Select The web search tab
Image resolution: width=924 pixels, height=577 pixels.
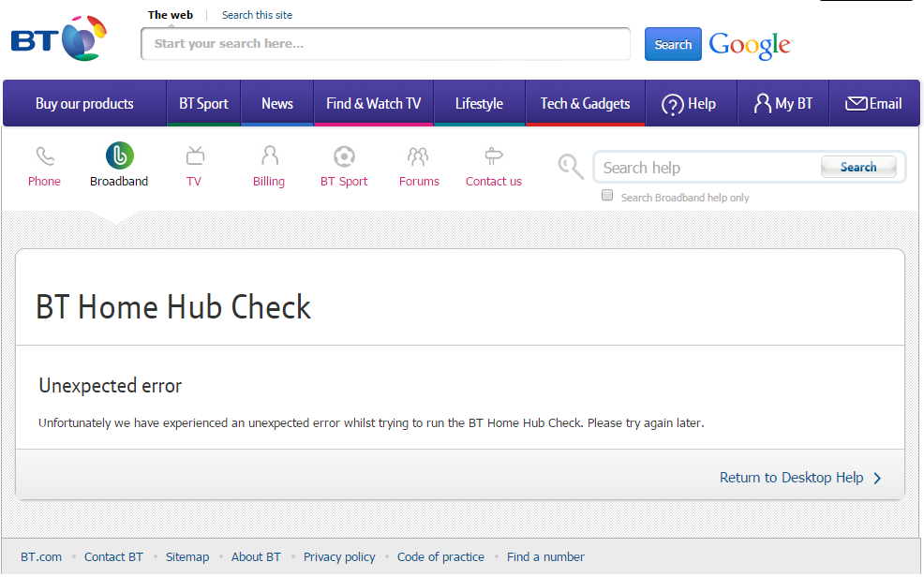click(171, 15)
